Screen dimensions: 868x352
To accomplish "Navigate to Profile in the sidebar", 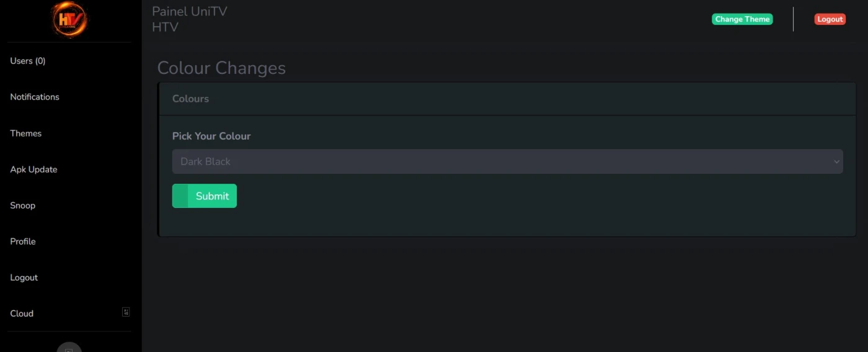I will (23, 241).
